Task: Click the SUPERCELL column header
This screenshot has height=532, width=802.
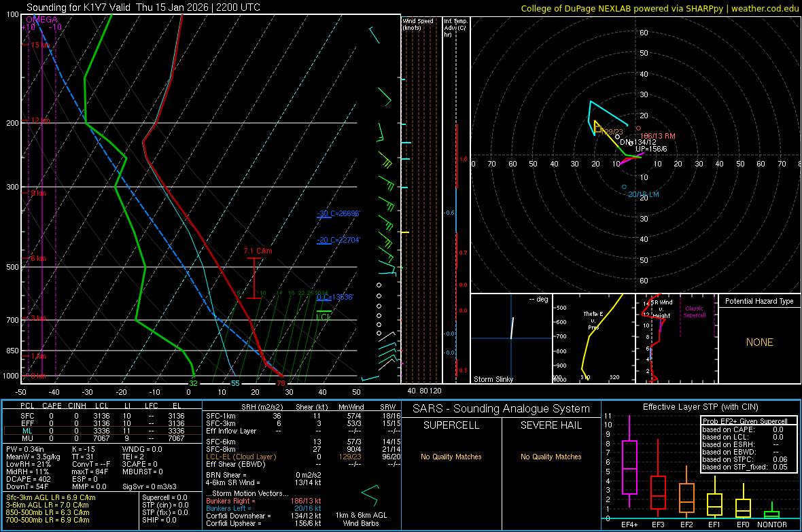Action: click(x=451, y=425)
